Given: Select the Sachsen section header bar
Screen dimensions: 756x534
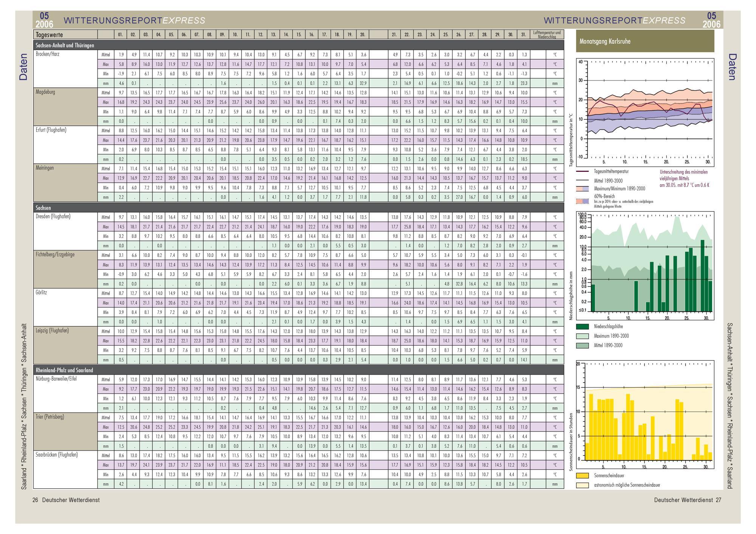Looking at the screenshot, I should [x=299, y=208].
